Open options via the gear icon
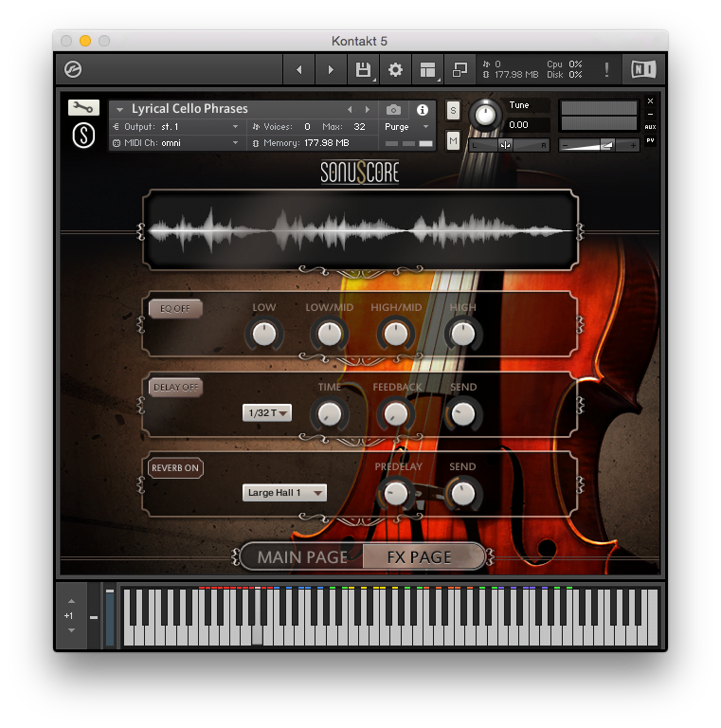 coord(395,69)
